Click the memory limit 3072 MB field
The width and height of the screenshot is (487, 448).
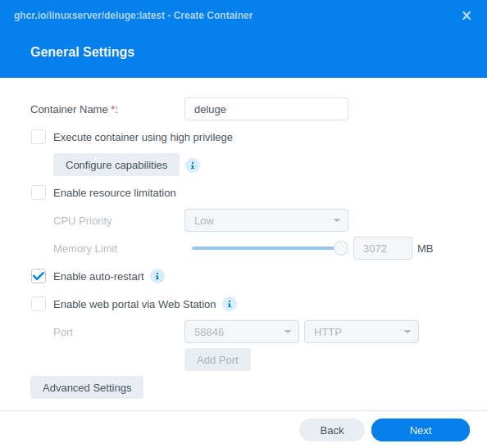click(x=383, y=248)
